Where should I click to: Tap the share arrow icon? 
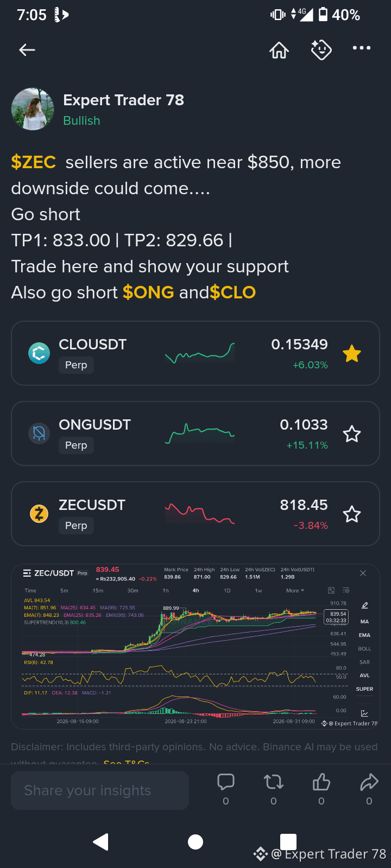[369, 782]
